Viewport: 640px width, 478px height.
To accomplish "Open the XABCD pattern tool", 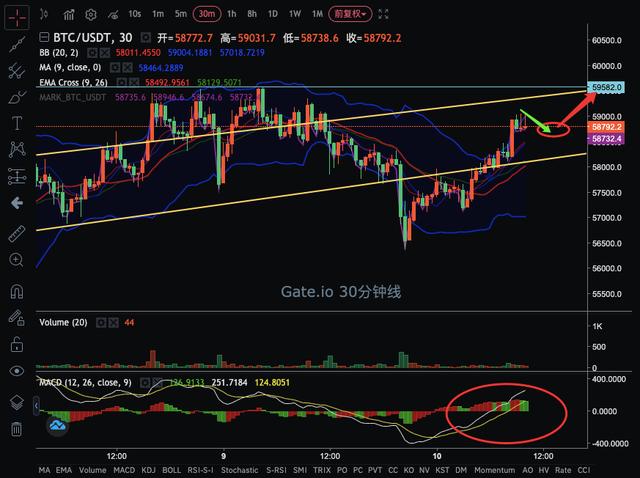I will pos(17,149).
